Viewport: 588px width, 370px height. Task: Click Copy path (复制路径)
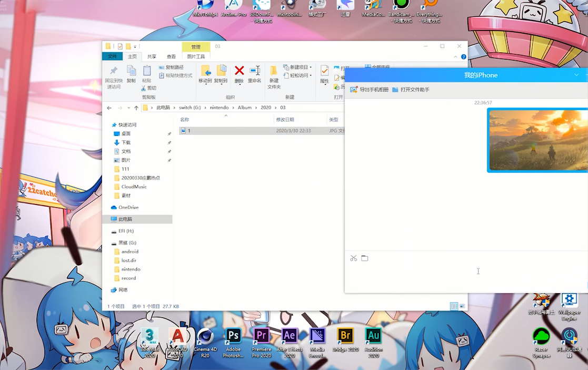click(x=171, y=67)
